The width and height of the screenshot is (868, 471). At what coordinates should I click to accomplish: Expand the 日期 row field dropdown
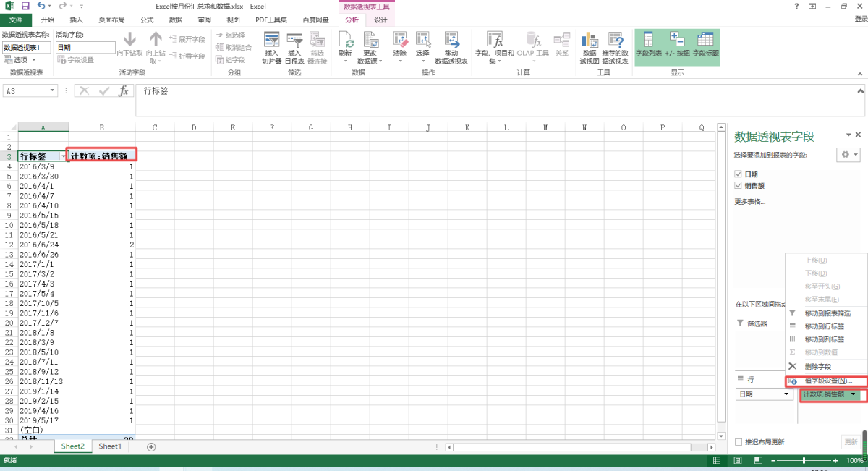pos(786,394)
